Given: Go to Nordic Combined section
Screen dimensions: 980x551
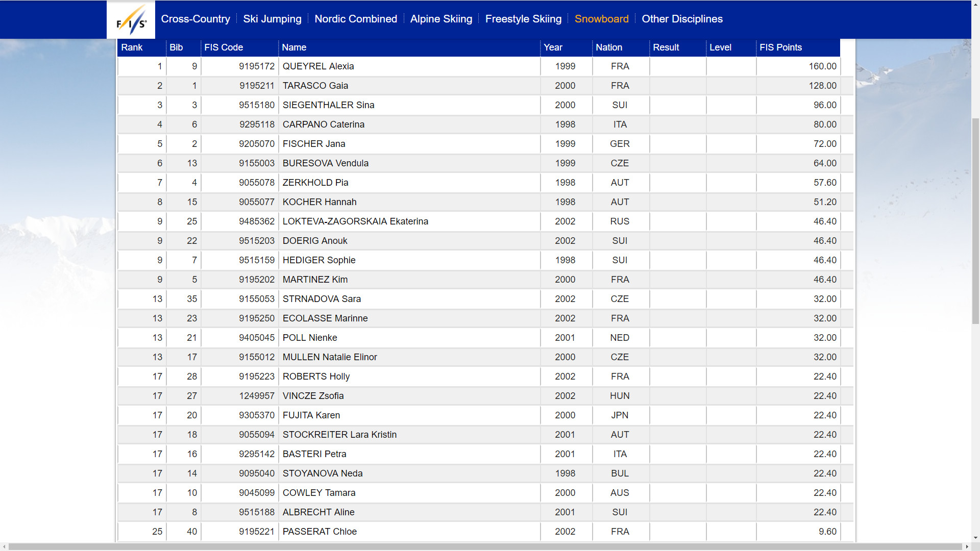Looking at the screenshot, I should tap(356, 19).
